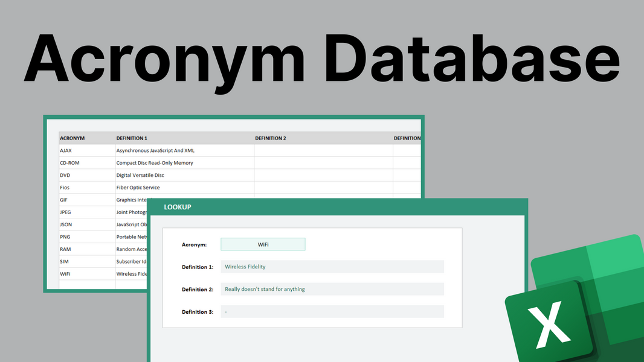
Task: Click the Definition 3 result field
Action: click(332, 311)
